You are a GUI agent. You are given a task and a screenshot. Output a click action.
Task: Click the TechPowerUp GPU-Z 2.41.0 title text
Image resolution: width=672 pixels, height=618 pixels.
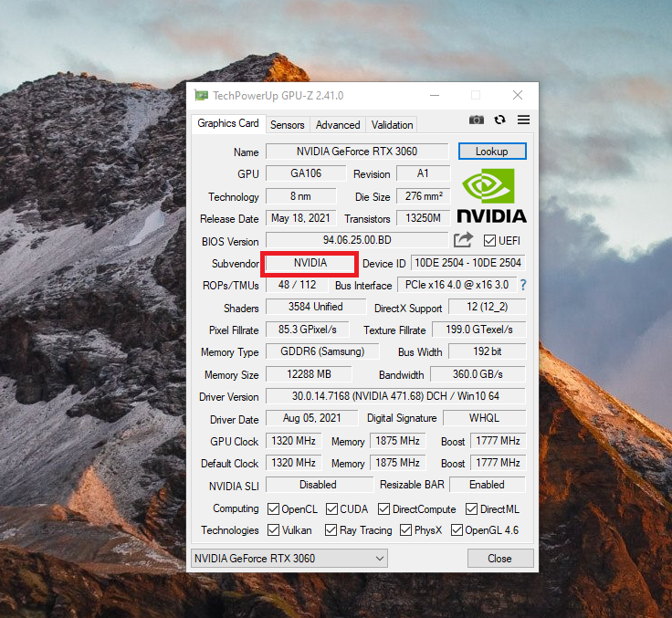click(278, 96)
